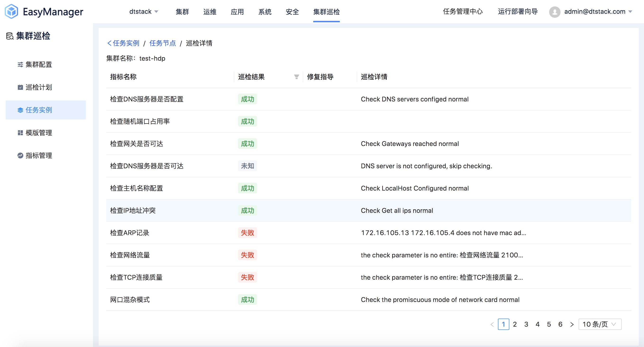Open the admin@dtstack.com account dropdown
Screen dimensions: 644x347
598,12
